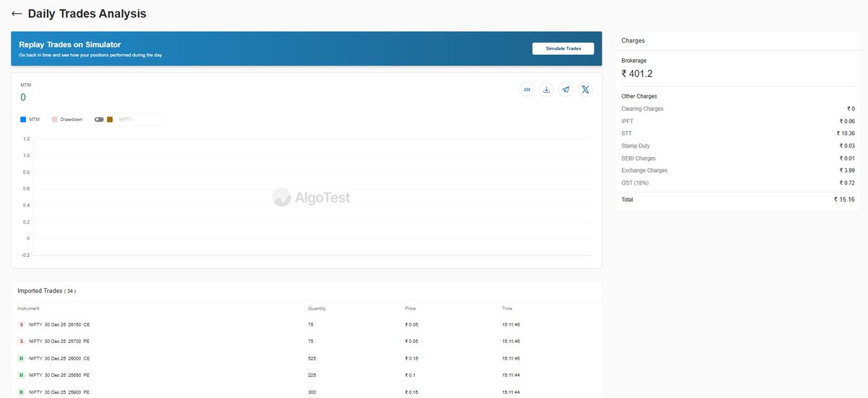Click the Charges panel title

(633, 41)
